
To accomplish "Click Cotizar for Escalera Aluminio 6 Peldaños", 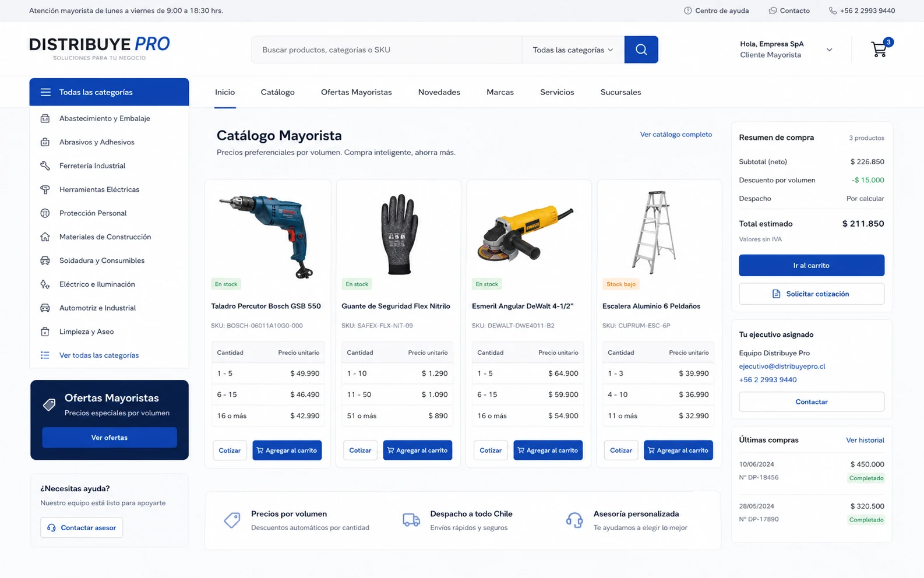I will [x=621, y=450].
